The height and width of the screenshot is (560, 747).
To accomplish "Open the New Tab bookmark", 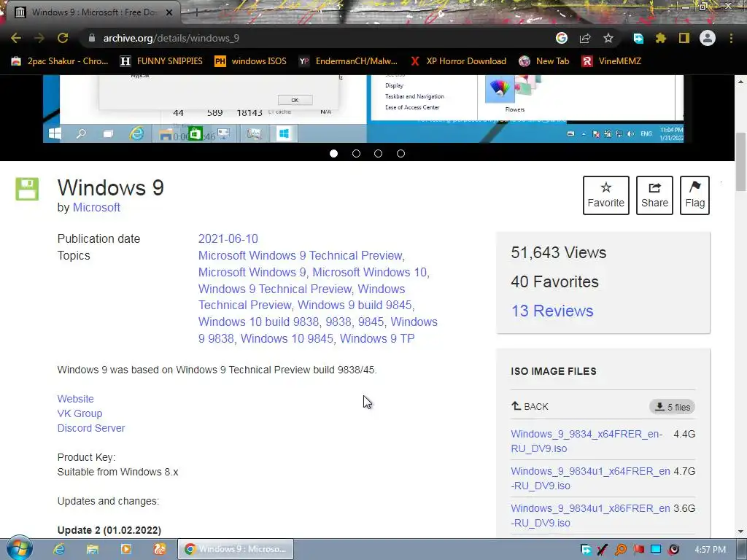I will point(544,61).
